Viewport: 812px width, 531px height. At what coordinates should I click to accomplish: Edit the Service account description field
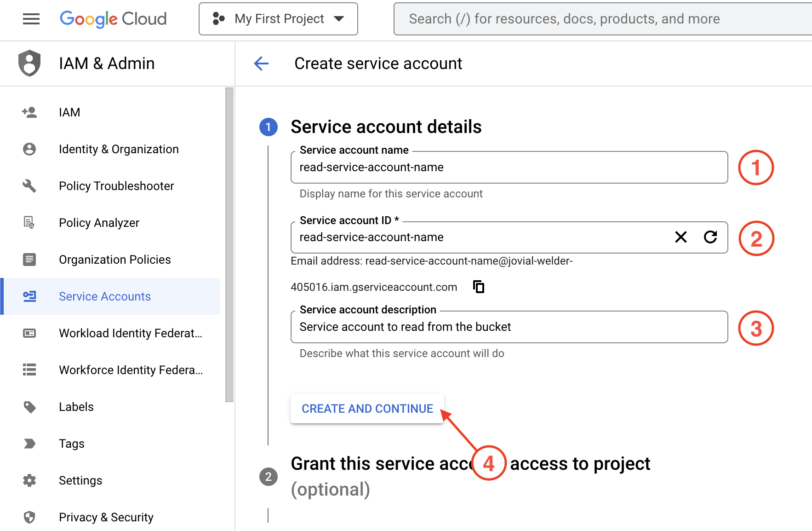tap(509, 327)
